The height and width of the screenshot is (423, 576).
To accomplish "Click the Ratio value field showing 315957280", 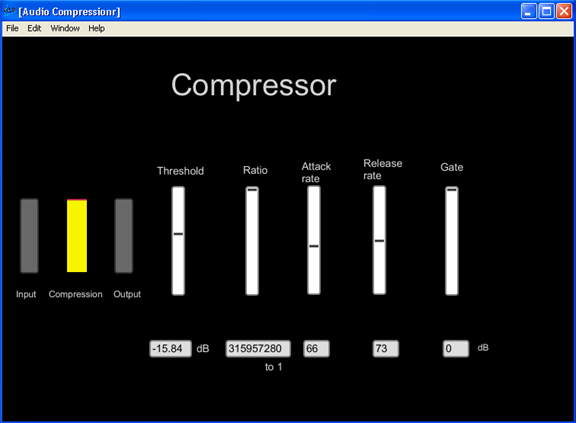I will pos(258,348).
